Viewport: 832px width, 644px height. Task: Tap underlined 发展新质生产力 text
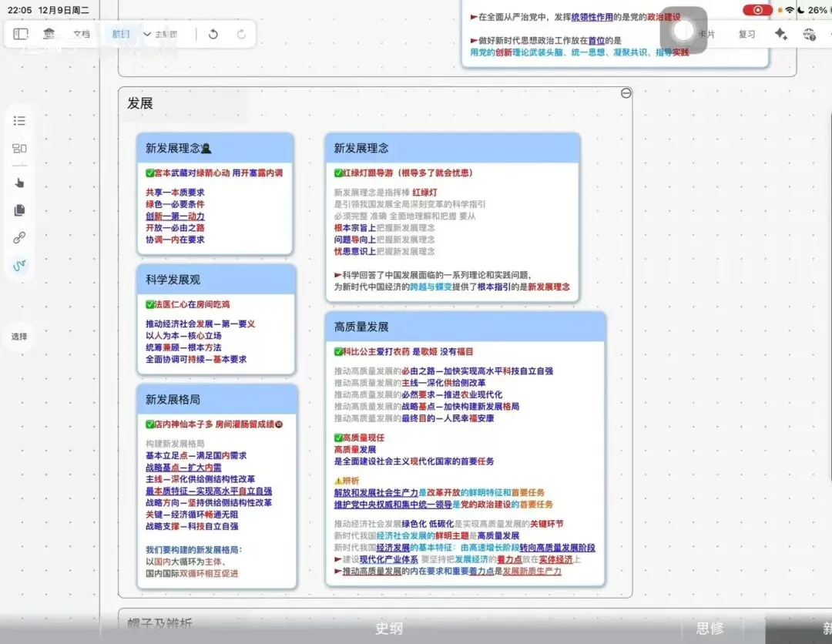[x=532, y=572]
